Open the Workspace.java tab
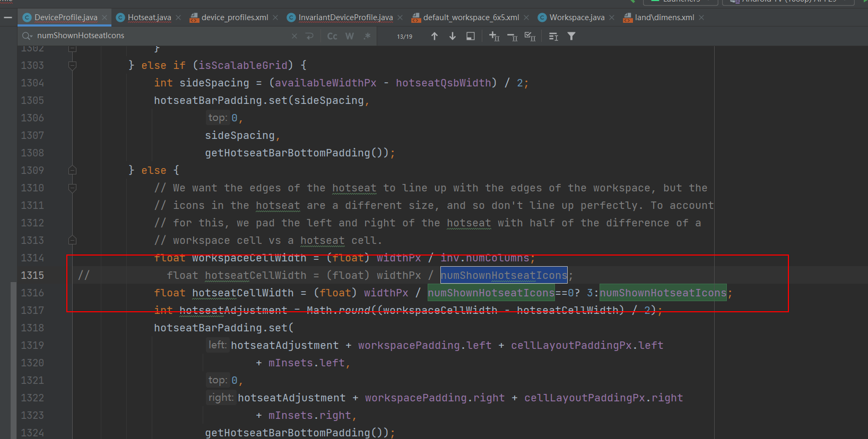 point(577,17)
